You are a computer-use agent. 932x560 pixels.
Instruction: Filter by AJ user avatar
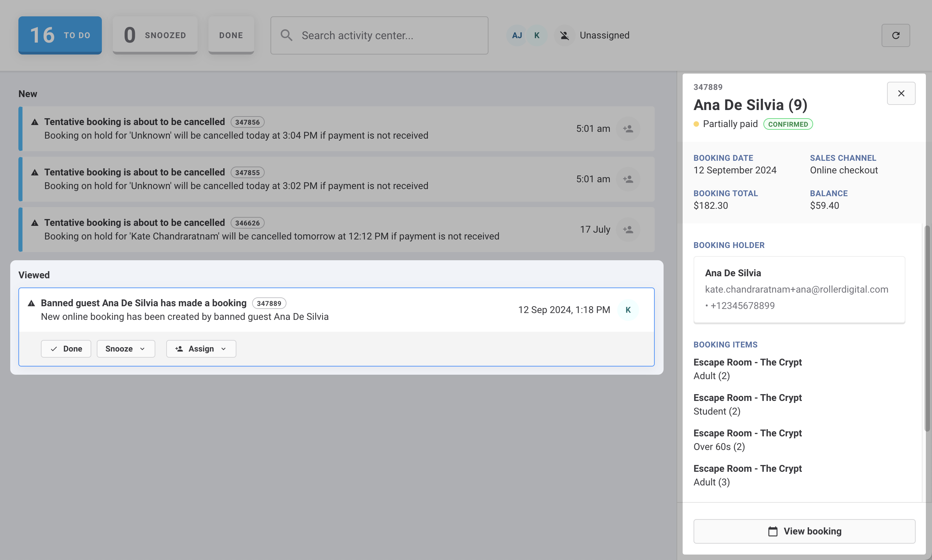(x=516, y=35)
